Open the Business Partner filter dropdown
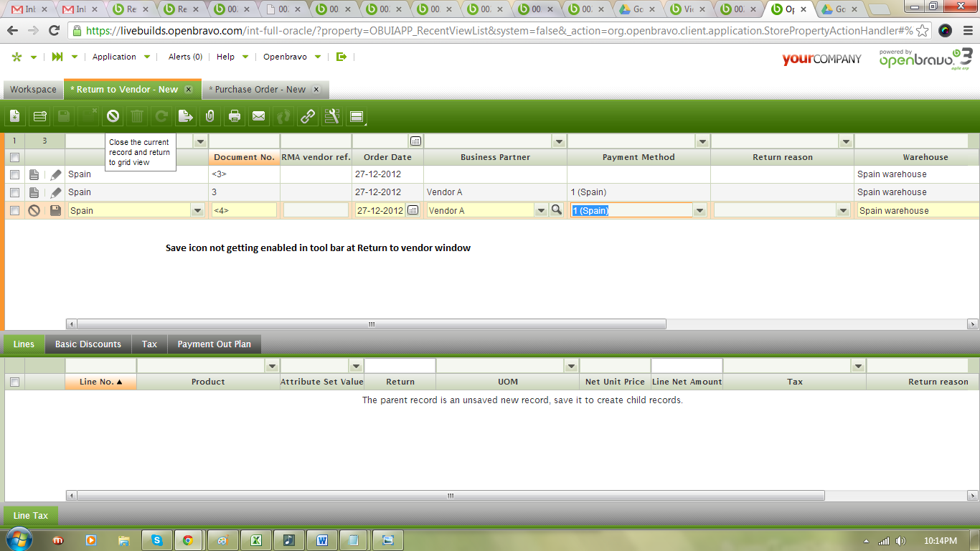Image resolution: width=980 pixels, height=551 pixels. (x=559, y=141)
